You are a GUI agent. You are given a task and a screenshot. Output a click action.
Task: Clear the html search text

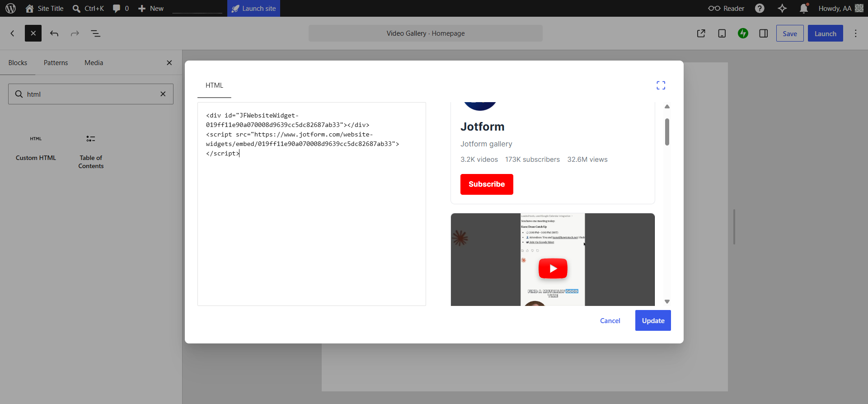click(x=163, y=94)
